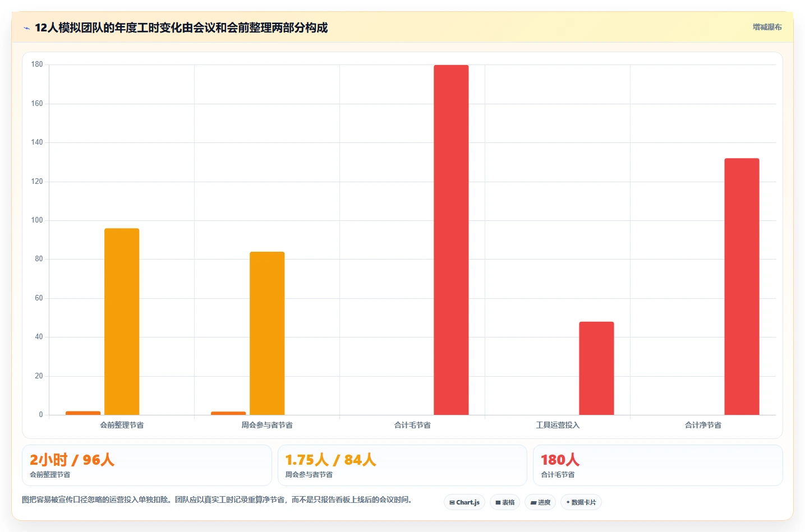
Task: Click the y-axis tick 80
Action: (39, 259)
